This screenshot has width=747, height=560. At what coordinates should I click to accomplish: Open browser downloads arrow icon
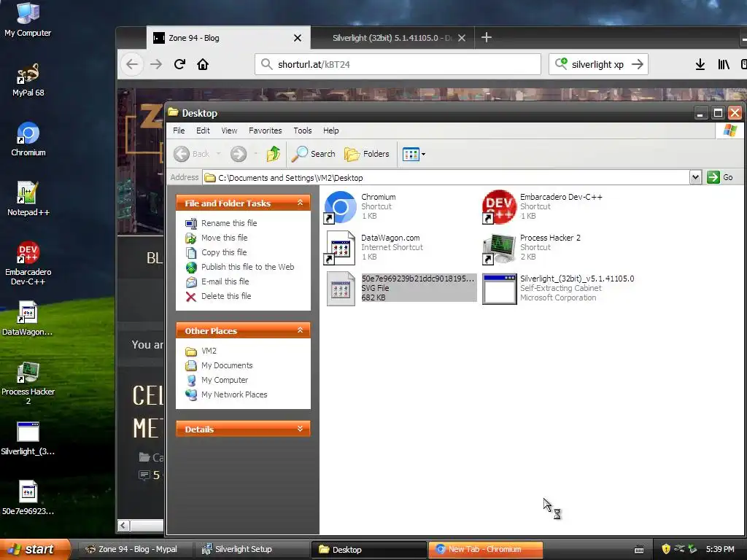[x=700, y=64]
